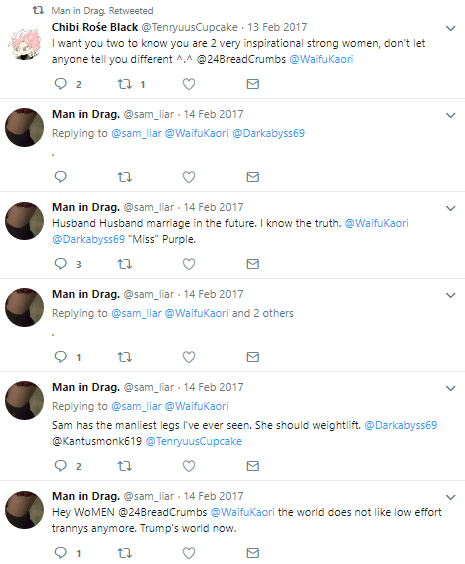
Task: Reply to Chibi Rose Black's tweet
Action: pyautogui.click(x=61, y=84)
